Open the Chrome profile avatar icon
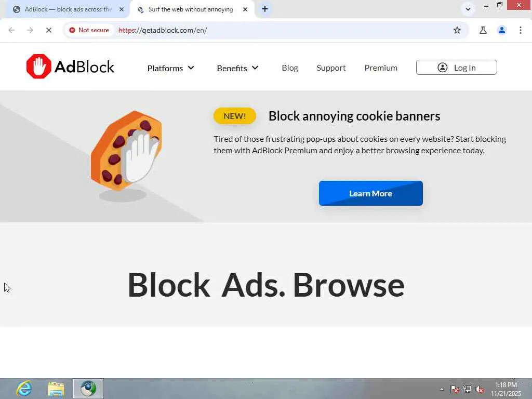This screenshot has width=532, height=399. (502, 30)
